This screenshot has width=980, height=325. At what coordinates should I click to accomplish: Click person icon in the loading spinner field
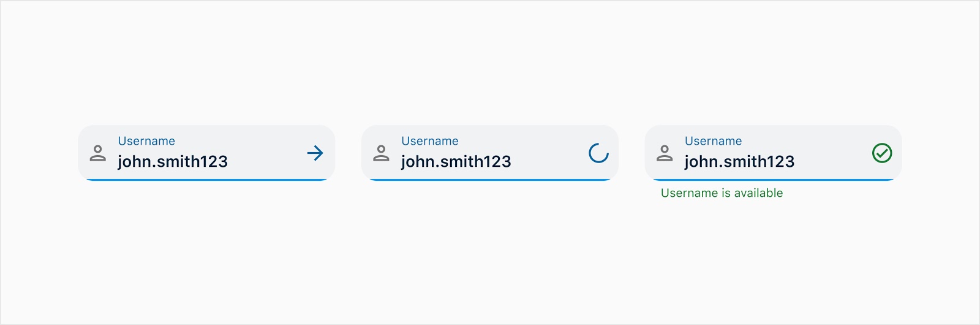[x=381, y=153]
